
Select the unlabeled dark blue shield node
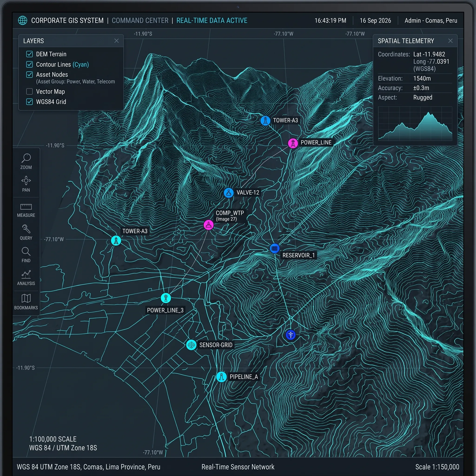[x=291, y=335]
